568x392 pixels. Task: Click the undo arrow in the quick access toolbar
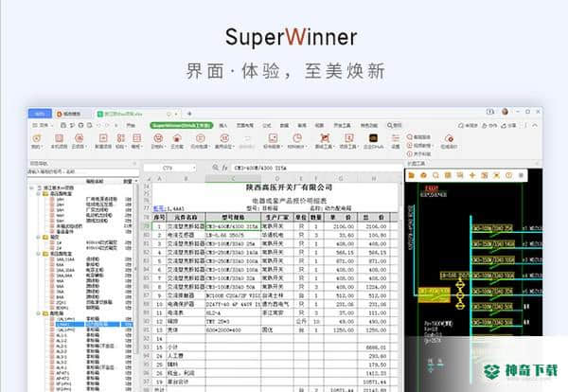tap(98, 125)
